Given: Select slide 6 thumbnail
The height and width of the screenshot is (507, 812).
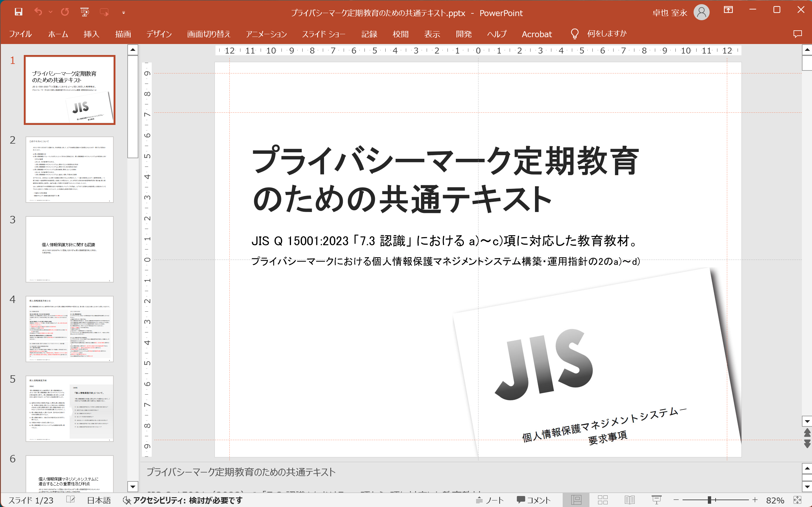Looking at the screenshot, I should [x=69, y=474].
